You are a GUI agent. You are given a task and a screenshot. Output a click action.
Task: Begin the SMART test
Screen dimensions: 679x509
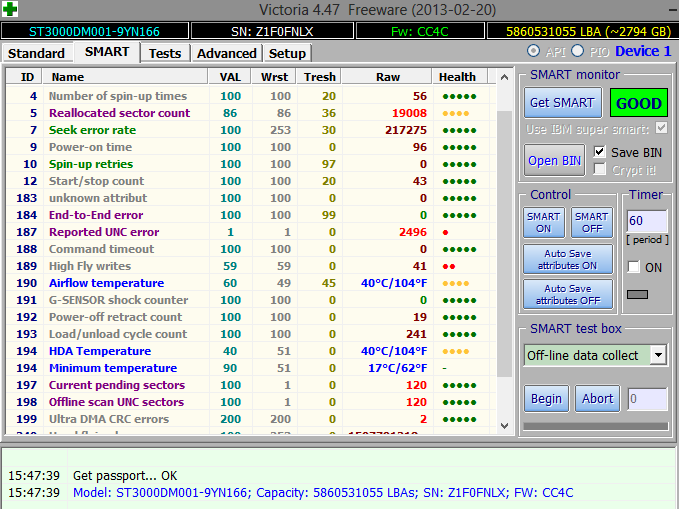pyautogui.click(x=546, y=399)
